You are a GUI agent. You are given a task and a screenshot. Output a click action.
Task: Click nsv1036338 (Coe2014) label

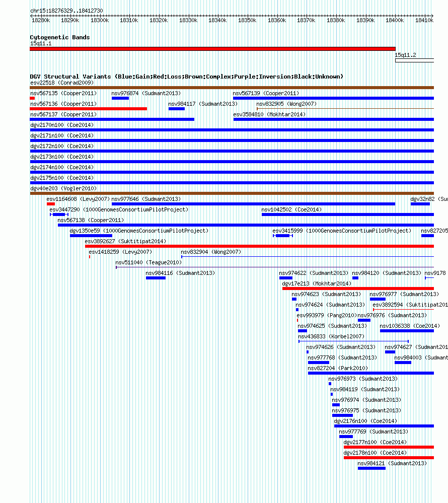click(x=410, y=326)
